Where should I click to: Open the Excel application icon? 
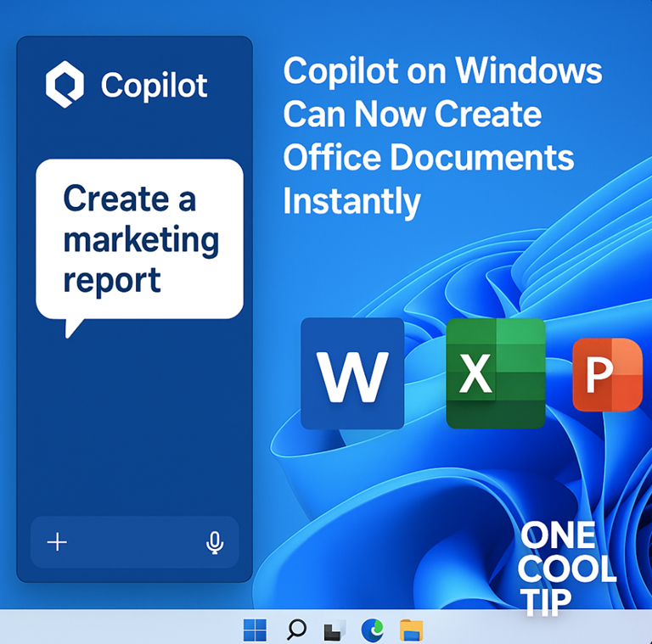coord(495,373)
